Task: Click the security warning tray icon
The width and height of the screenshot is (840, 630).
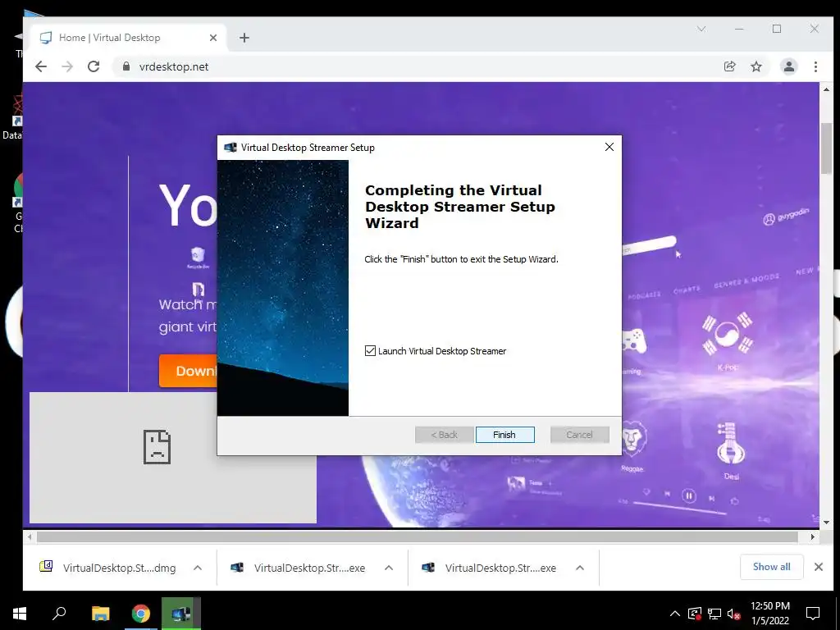Action: 695,614
